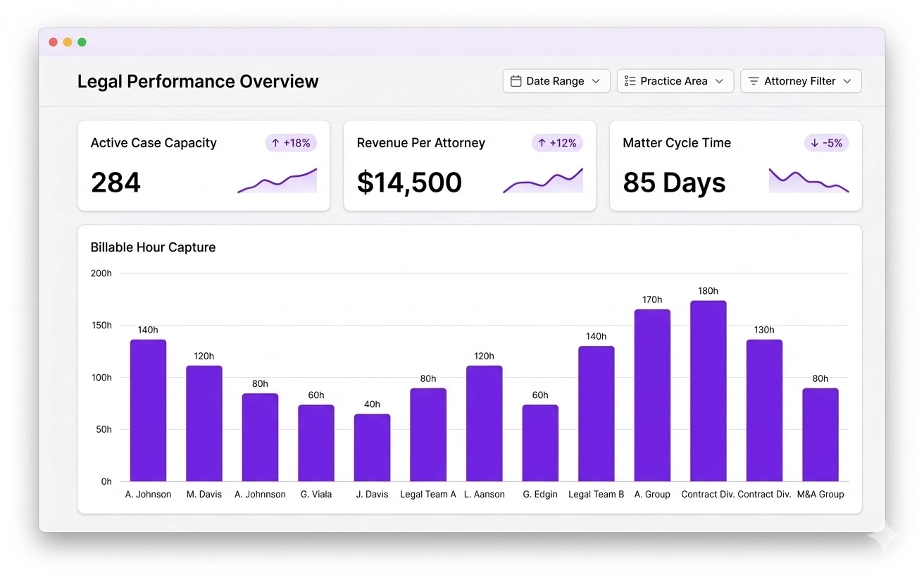Click the 200h y-axis label
This screenshot has height=575, width=924.
point(101,273)
